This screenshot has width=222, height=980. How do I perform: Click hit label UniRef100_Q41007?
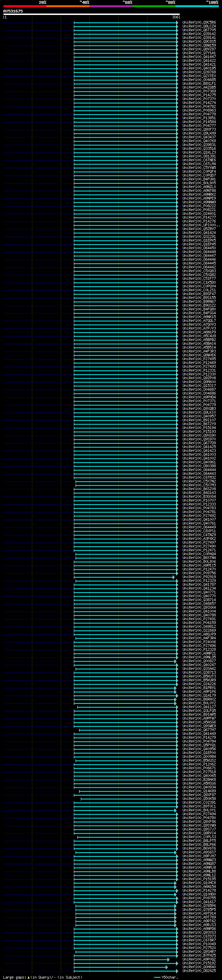199,520
